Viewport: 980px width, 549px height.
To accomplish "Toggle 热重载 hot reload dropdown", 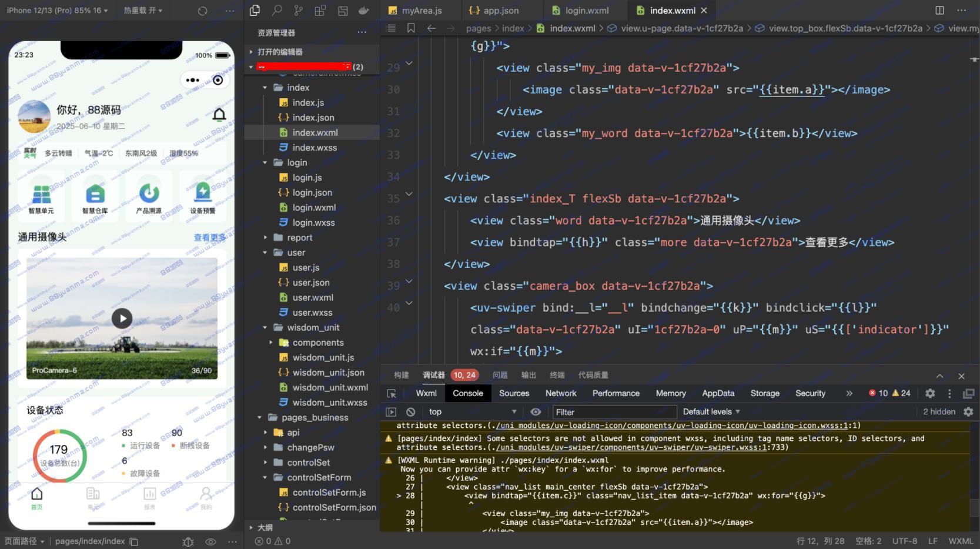I will [143, 11].
